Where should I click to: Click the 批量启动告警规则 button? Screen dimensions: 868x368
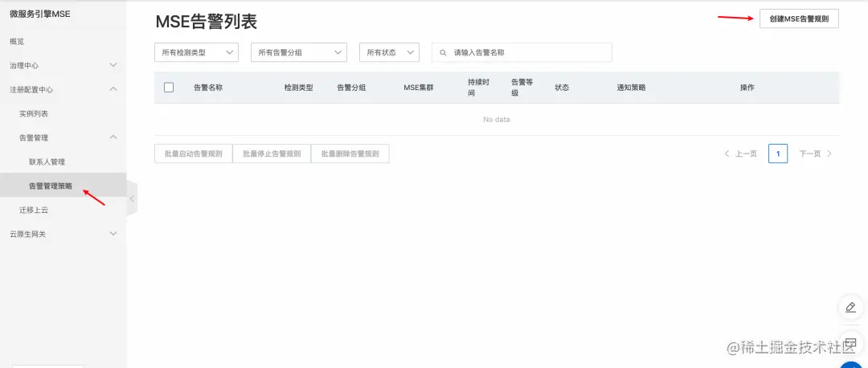click(x=193, y=153)
